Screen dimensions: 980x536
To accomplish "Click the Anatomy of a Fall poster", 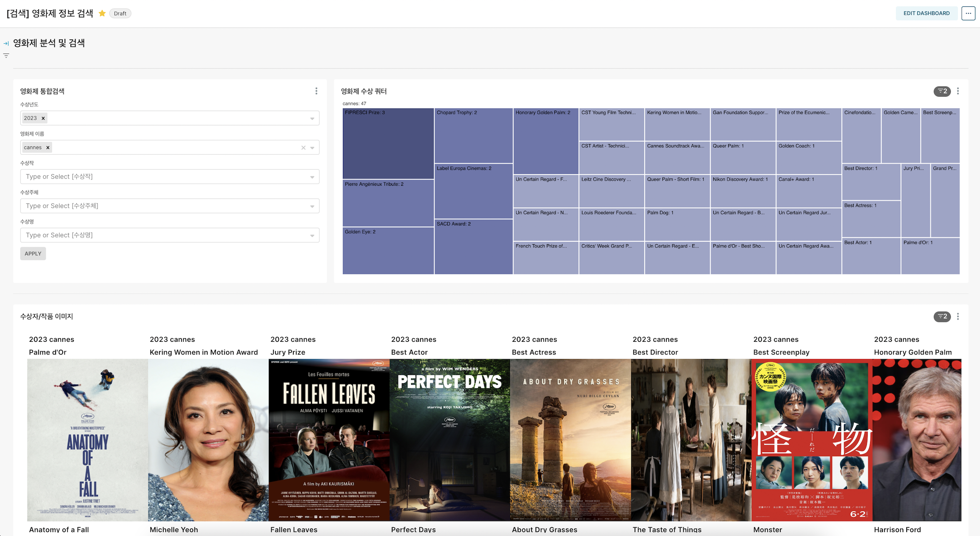I will (x=88, y=440).
